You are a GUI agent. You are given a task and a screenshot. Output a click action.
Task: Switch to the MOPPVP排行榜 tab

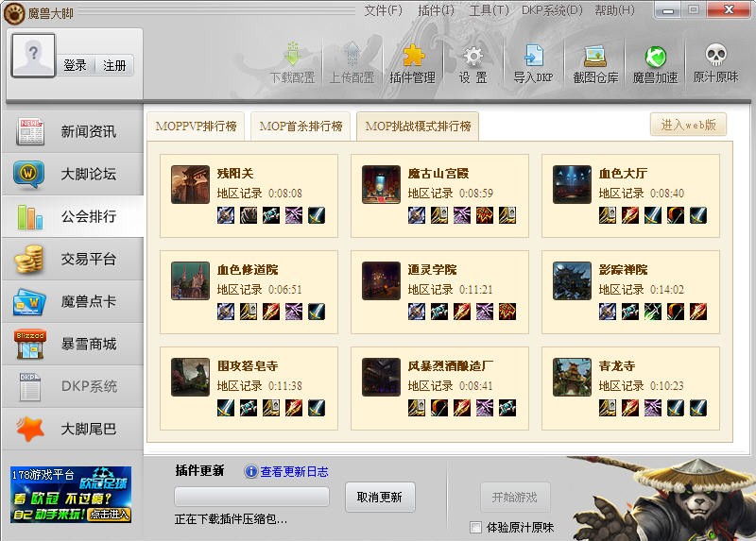tap(197, 126)
